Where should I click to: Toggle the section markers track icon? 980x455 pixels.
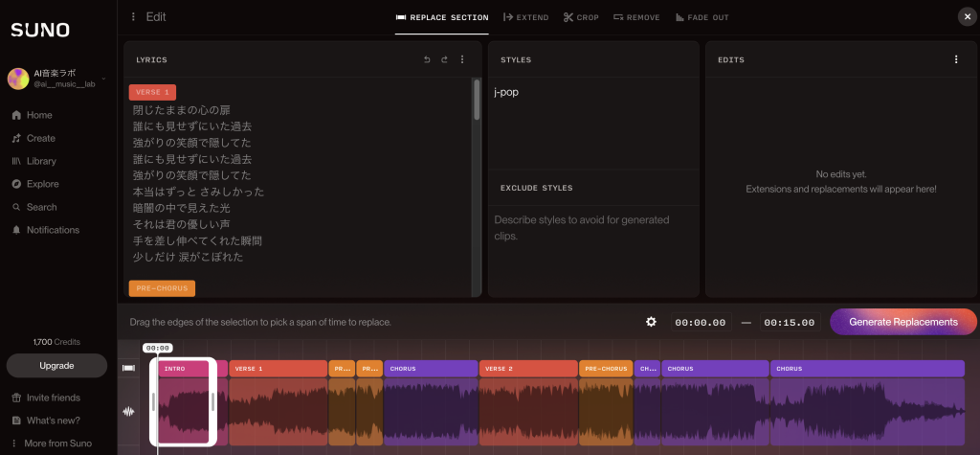[128, 368]
